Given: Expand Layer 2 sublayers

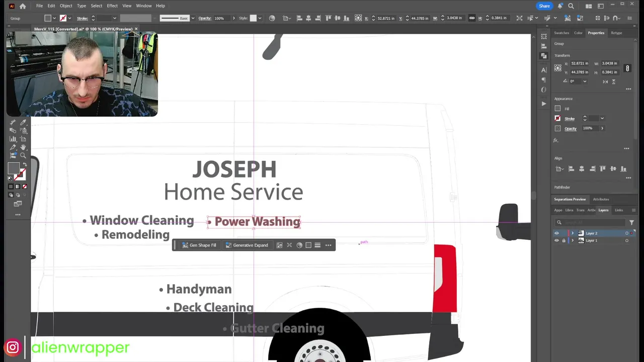Looking at the screenshot, I should tap(572, 233).
